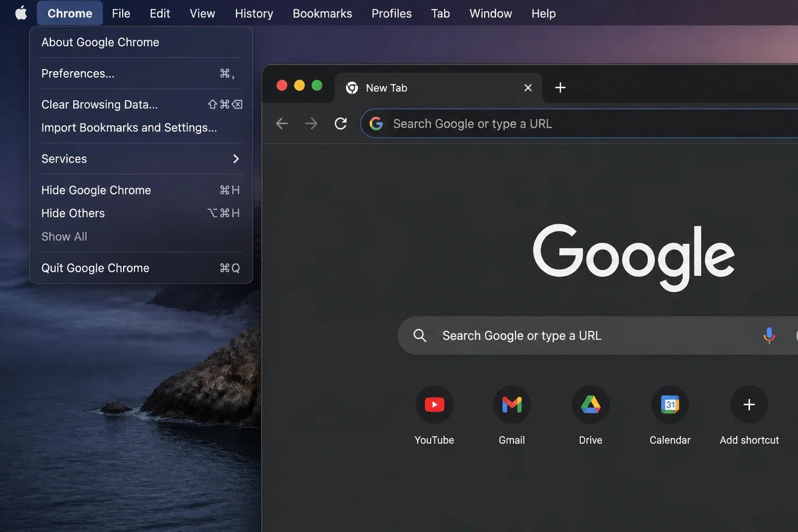Open the Help menu
This screenshot has height=532, width=798.
543,13
